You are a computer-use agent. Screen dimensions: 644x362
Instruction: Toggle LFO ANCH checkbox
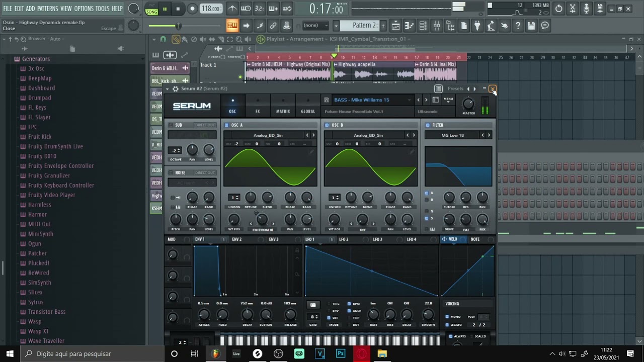[349, 311]
